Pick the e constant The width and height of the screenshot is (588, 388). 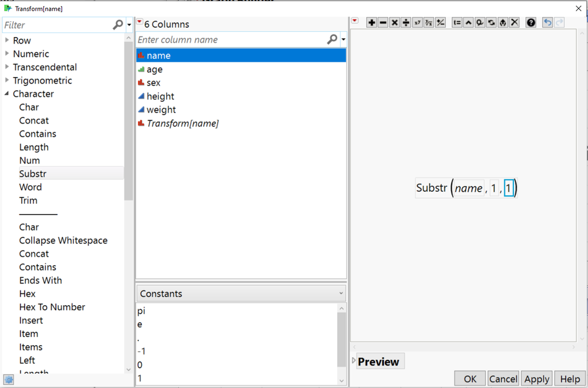[x=139, y=325]
